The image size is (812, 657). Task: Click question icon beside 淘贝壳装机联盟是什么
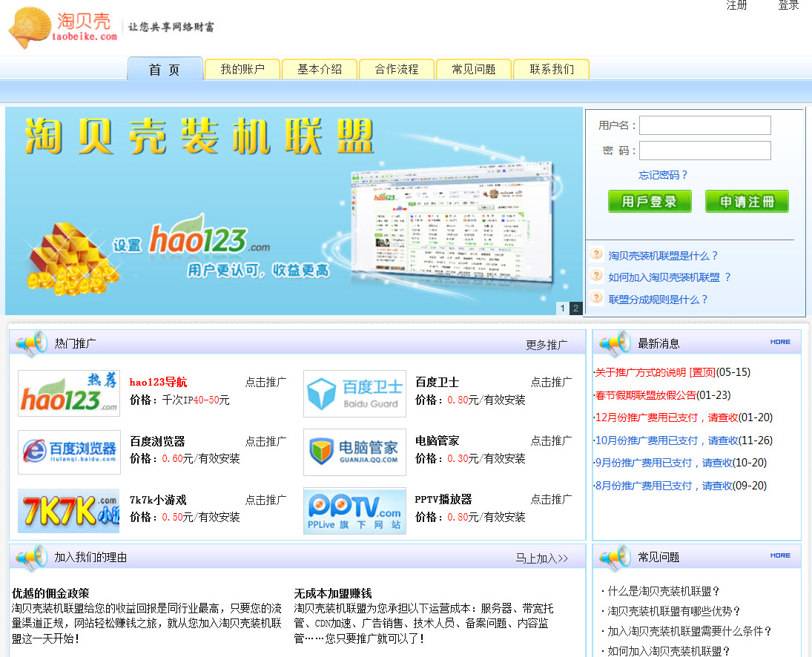pyautogui.click(x=596, y=254)
